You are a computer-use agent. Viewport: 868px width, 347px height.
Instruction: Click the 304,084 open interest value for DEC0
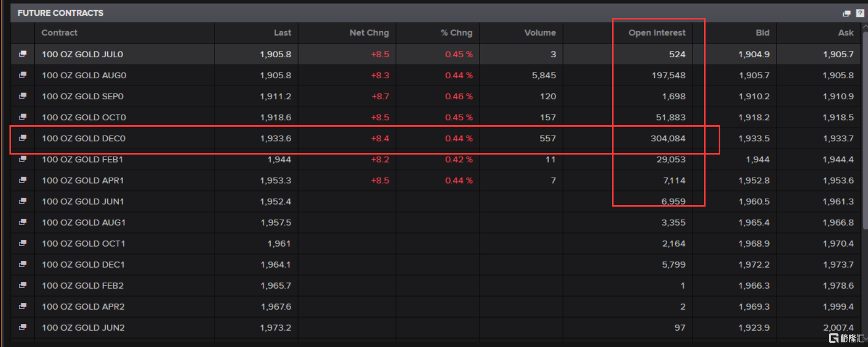point(668,138)
